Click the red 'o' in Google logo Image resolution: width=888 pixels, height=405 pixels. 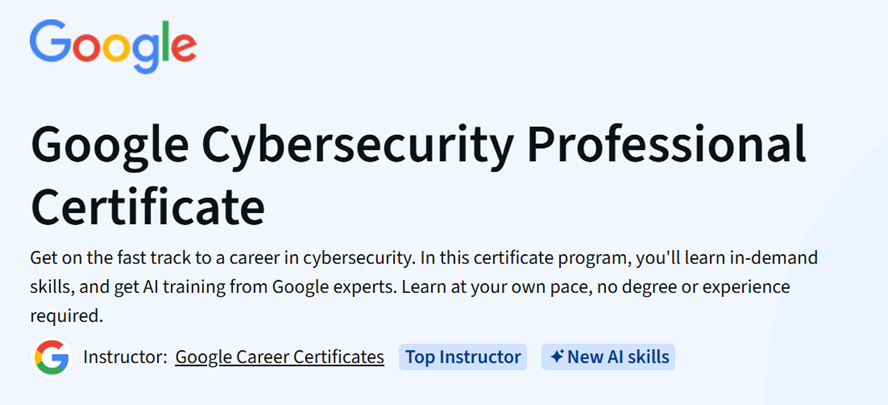[x=87, y=47]
